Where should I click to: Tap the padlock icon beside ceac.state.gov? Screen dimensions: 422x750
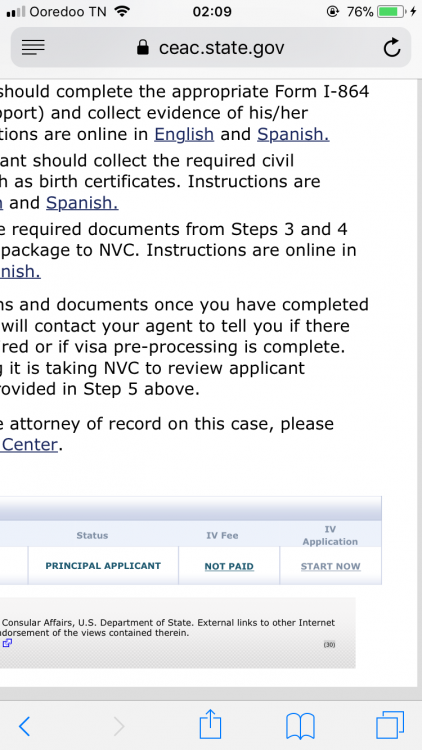143,47
